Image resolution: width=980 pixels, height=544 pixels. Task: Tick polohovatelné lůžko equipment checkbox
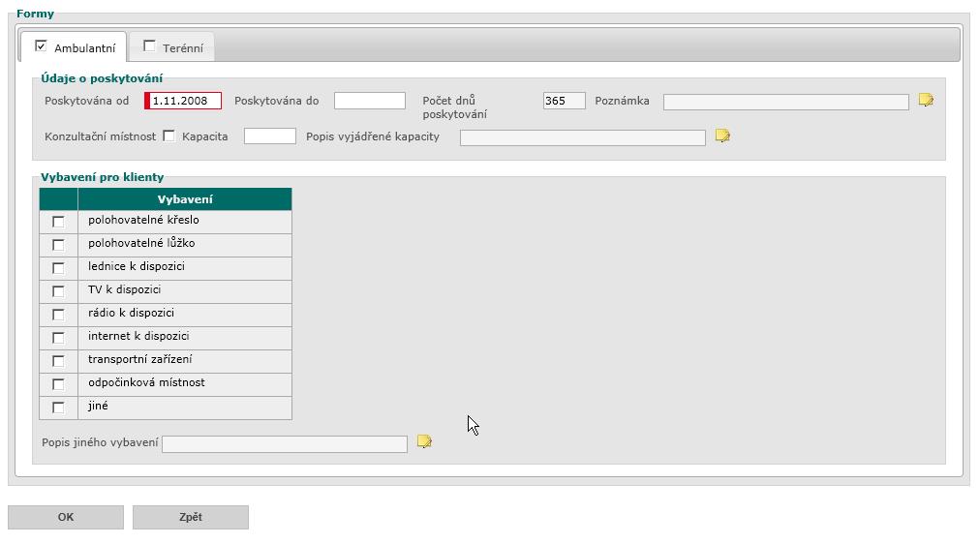pos(58,245)
